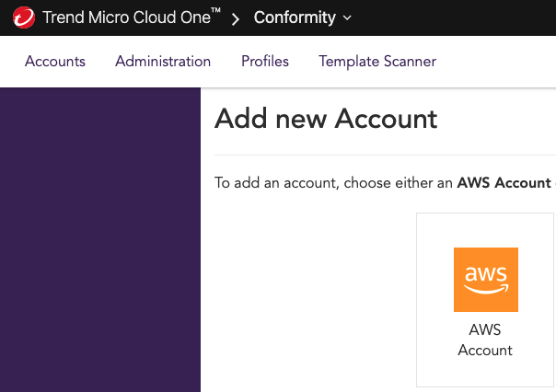Viewport: 556px width, 392px height.
Task: Click the trademark symbol after Cloud One
Action: coord(215,11)
